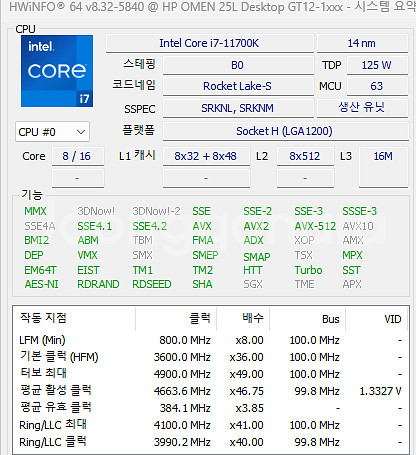This screenshot has width=416, height=455.
Task: Click the SMEP feature label
Action: (x=205, y=255)
